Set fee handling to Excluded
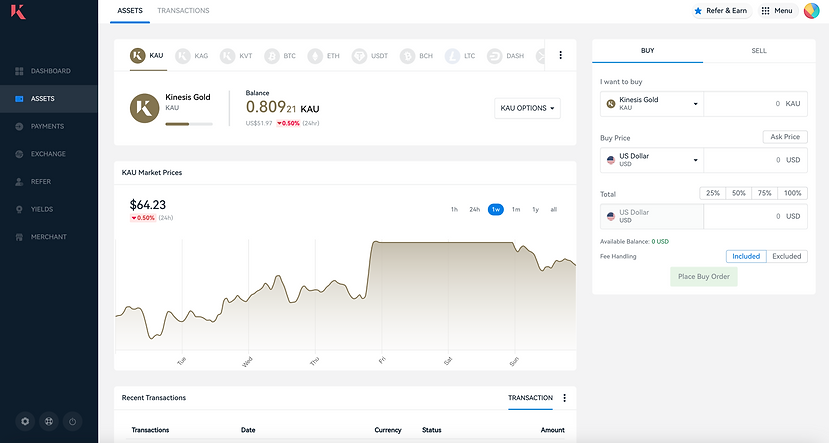This screenshot has height=443, width=829. pos(786,256)
